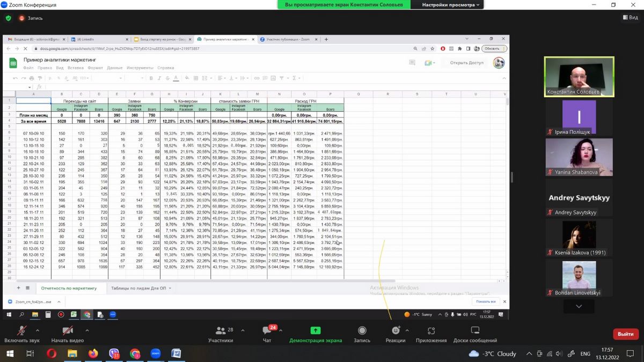Change layout using Вид button

tap(631, 18)
